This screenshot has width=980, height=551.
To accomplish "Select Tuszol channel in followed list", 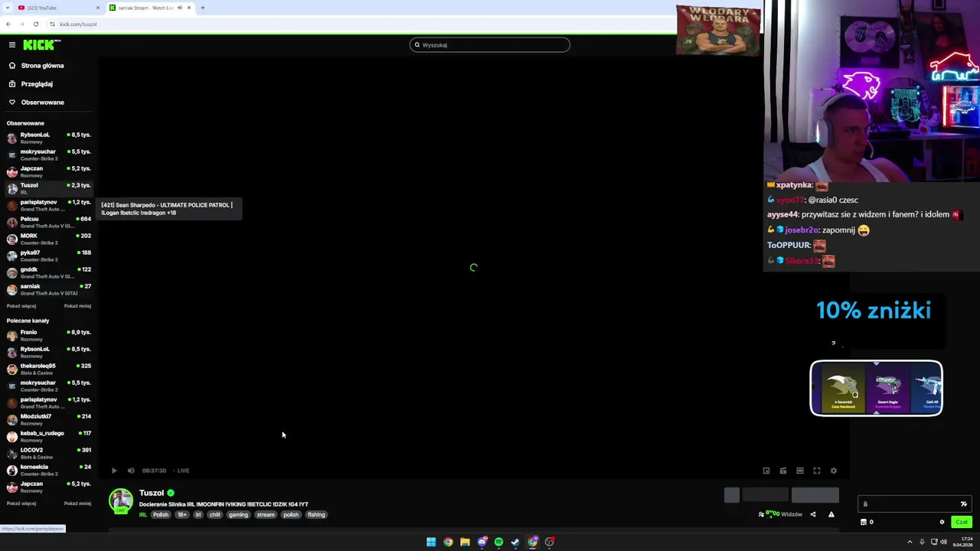I will [49, 188].
